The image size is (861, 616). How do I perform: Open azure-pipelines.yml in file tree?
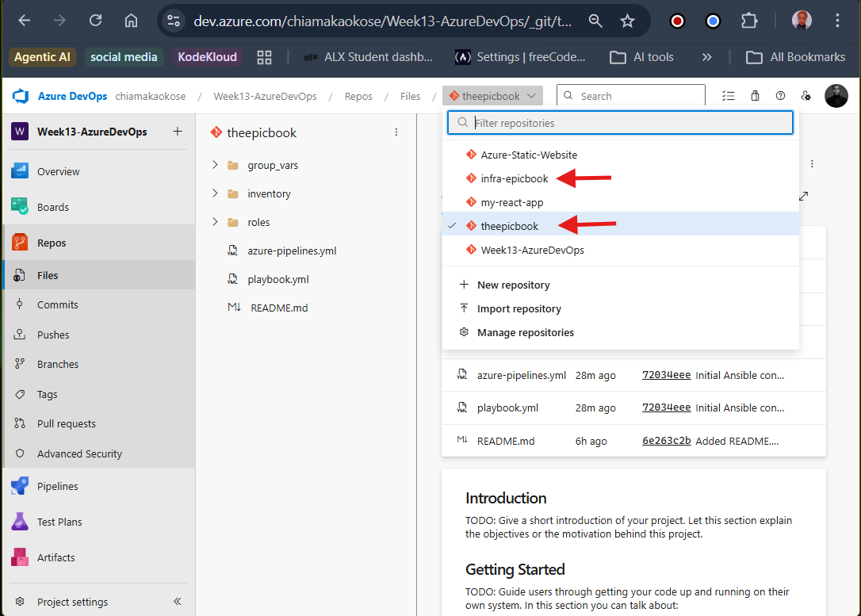click(x=292, y=251)
